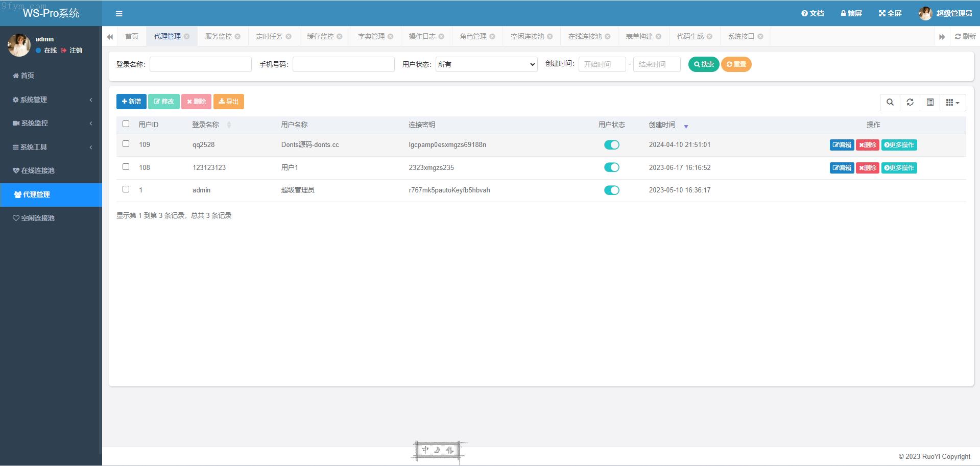
Task: Expand the 系统管理 sidebar menu
Action: (51, 100)
